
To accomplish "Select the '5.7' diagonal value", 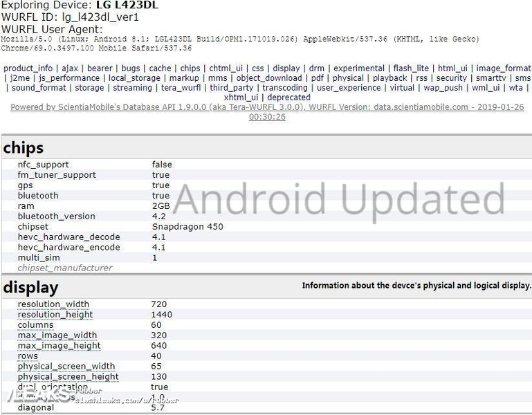I will tap(158, 407).
